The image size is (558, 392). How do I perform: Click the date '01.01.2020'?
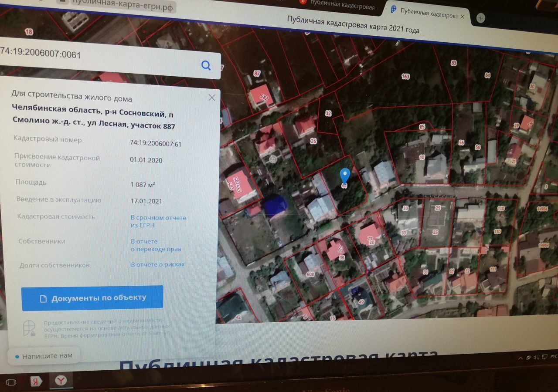coord(146,160)
